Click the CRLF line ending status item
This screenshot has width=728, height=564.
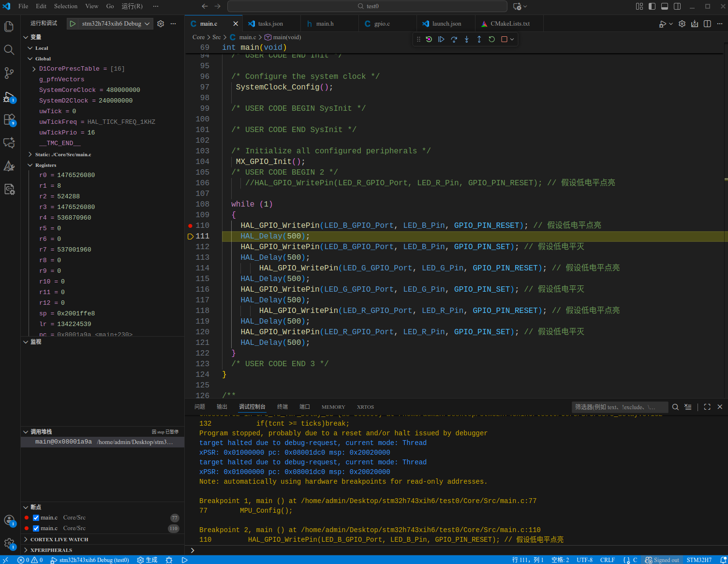click(608, 560)
